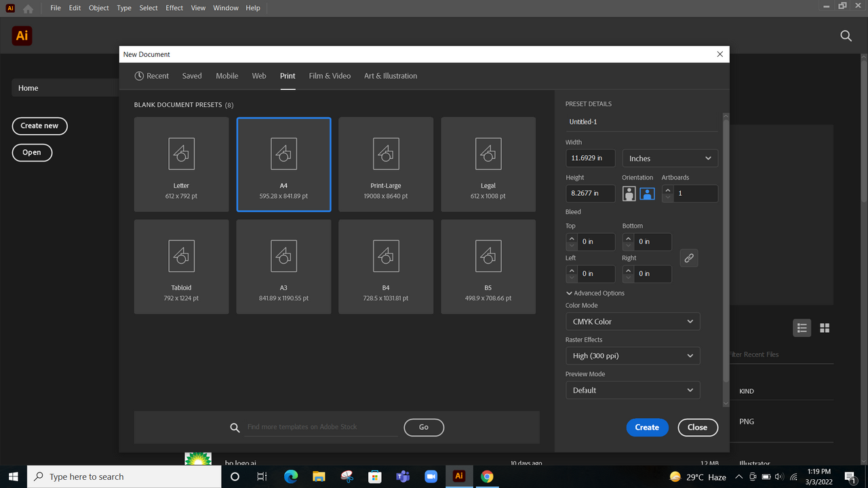Click the Illustrator icon in the taskbar
This screenshot has height=488, width=868.
[x=459, y=476]
